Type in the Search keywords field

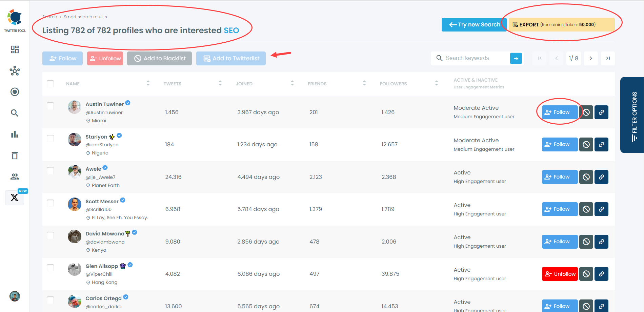coord(475,58)
